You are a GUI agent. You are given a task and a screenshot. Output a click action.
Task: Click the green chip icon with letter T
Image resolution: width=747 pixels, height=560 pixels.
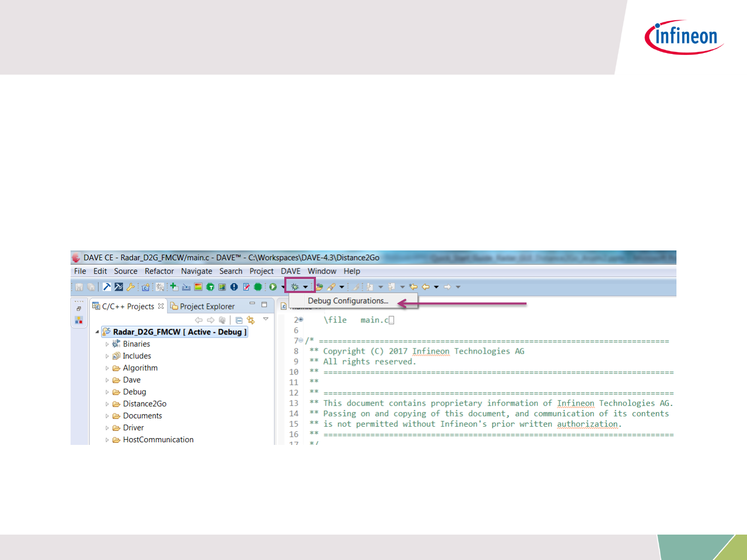pyautogui.click(x=210, y=287)
